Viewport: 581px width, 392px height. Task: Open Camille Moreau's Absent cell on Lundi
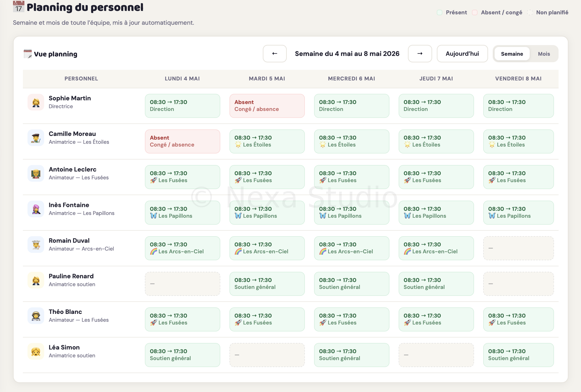coord(182,141)
